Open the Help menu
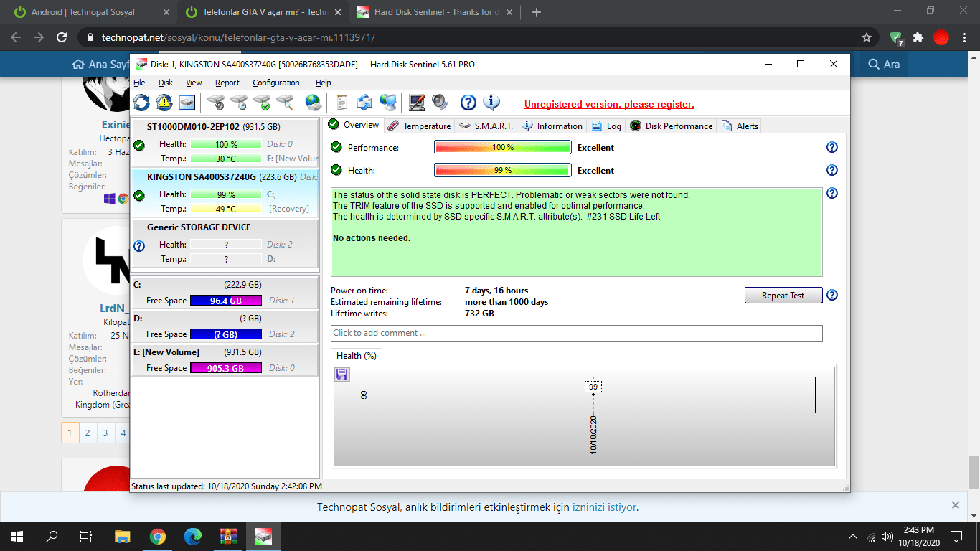 (x=324, y=83)
